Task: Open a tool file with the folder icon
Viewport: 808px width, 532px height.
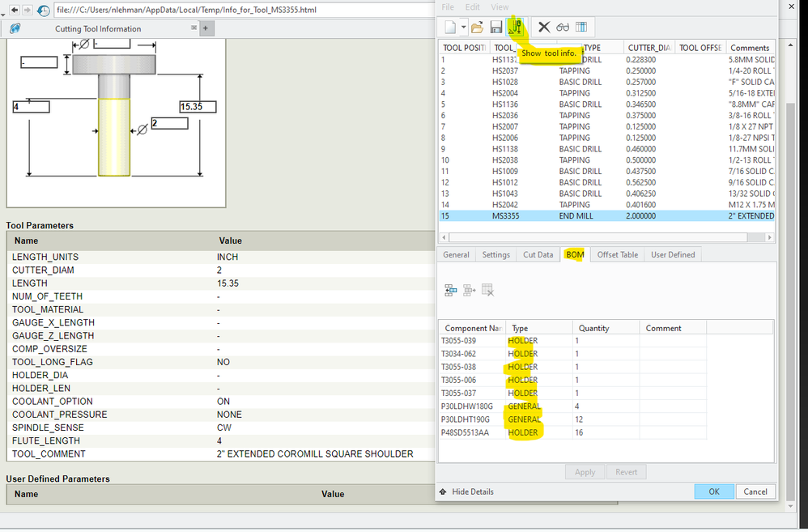Action: click(478, 28)
